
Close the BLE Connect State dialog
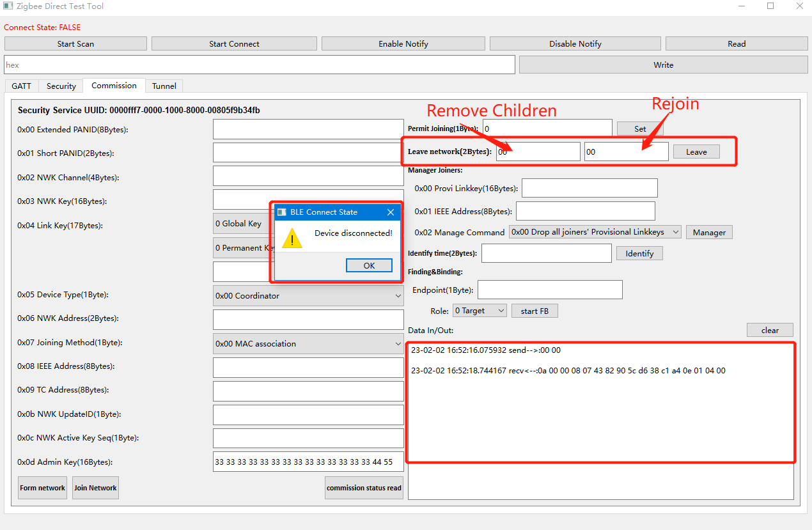click(391, 212)
